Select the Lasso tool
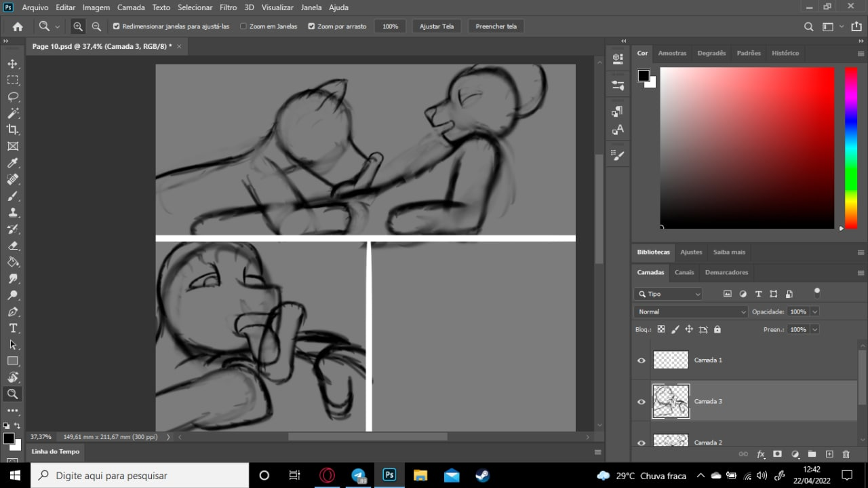Screen dimensions: 868x488 pos(12,96)
